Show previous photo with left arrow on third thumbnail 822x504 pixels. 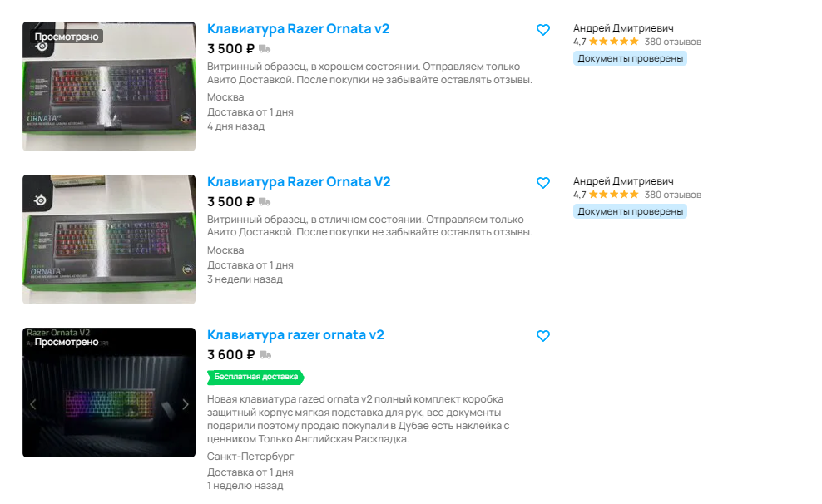point(33,404)
